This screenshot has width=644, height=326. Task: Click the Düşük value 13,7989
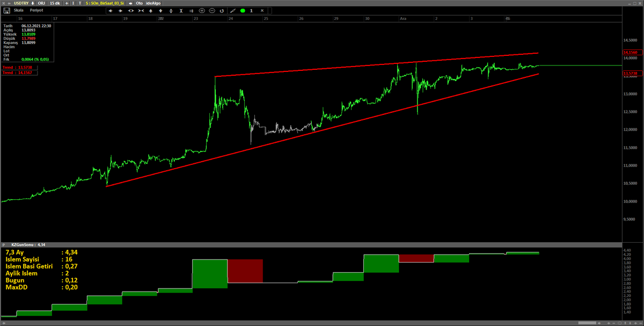29,39
